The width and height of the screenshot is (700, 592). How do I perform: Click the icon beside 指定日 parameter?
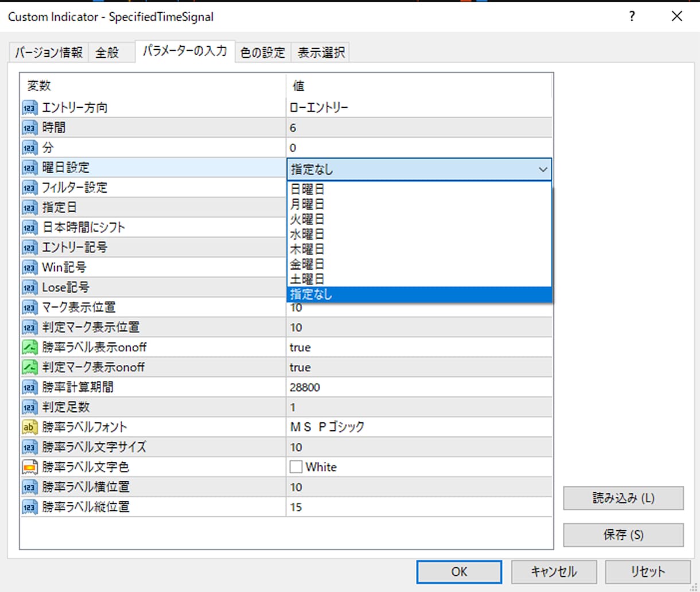pyautogui.click(x=30, y=208)
